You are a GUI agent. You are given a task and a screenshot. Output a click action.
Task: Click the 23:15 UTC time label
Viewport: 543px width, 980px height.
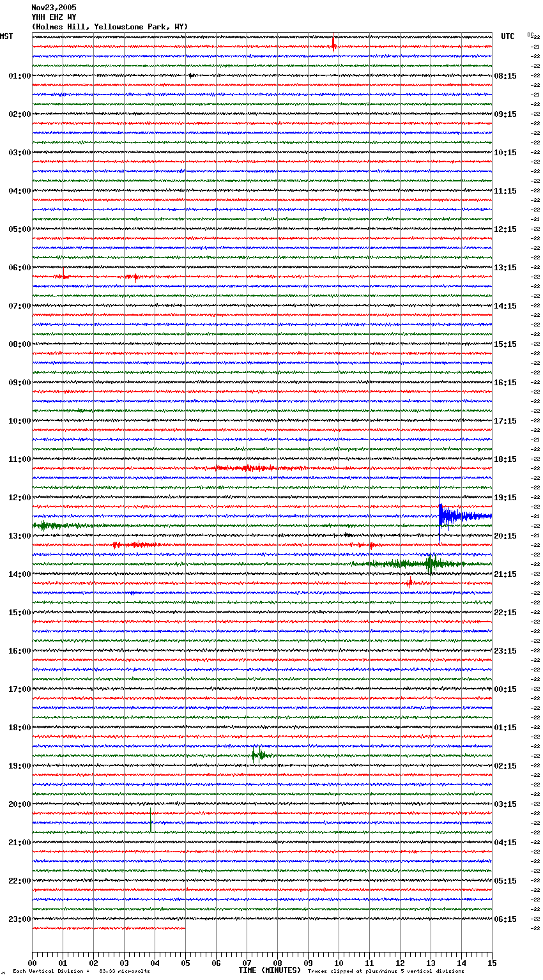505,651
